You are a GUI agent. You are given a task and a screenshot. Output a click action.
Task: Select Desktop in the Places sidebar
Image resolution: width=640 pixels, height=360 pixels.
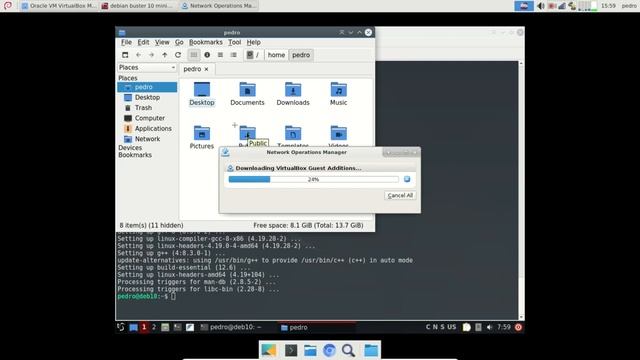coord(147,97)
